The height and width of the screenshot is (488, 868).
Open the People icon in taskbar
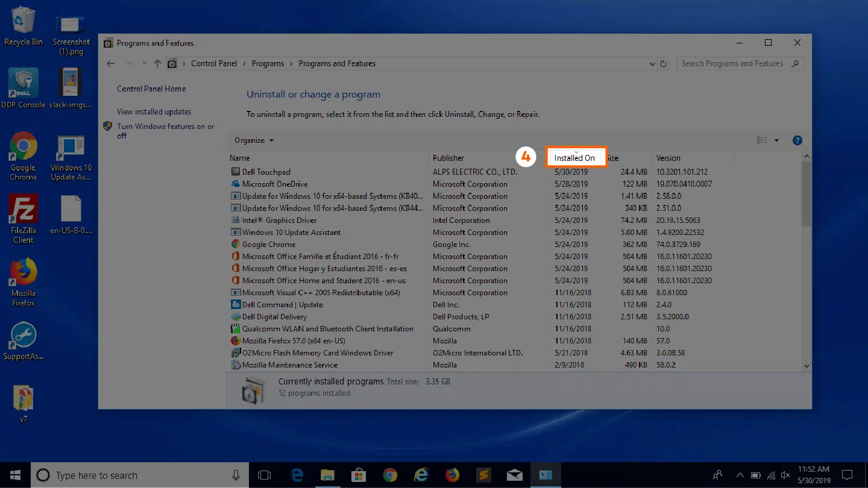[717, 475]
